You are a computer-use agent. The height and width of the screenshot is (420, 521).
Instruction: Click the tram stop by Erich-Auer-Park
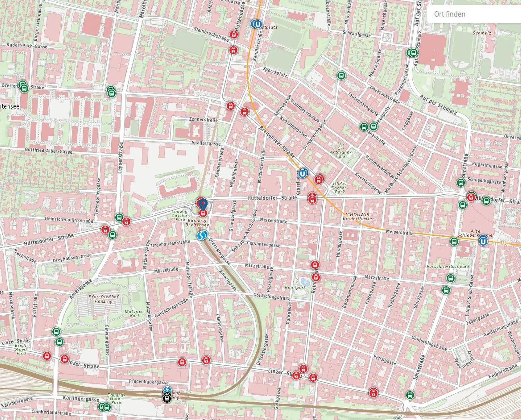point(47,356)
